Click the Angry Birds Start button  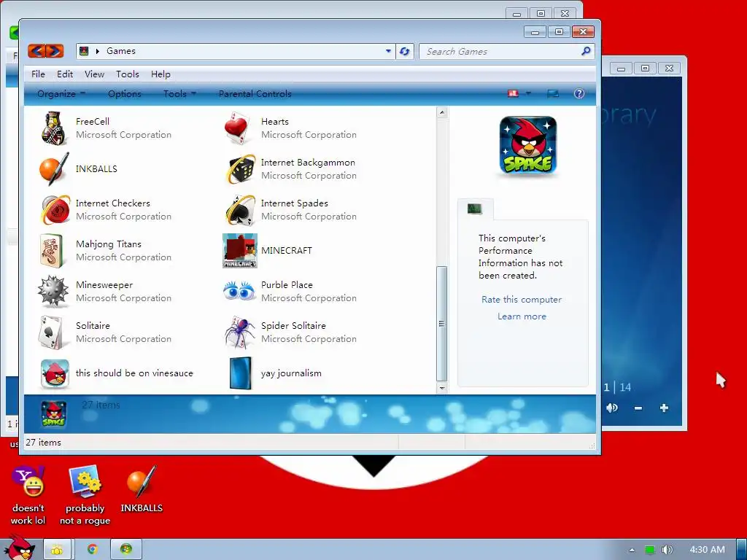pyautogui.click(x=20, y=548)
